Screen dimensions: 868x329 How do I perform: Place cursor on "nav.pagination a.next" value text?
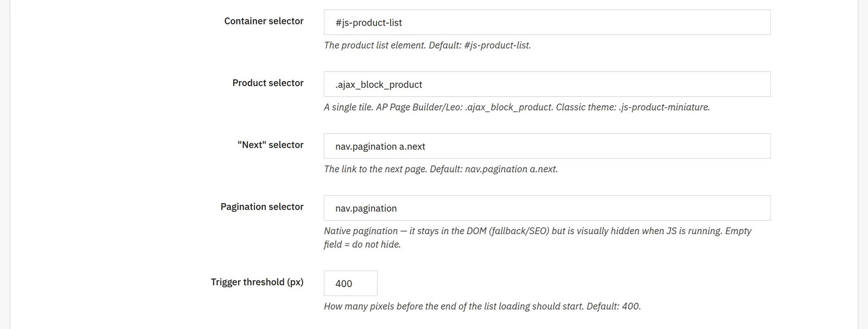tap(380, 146)
